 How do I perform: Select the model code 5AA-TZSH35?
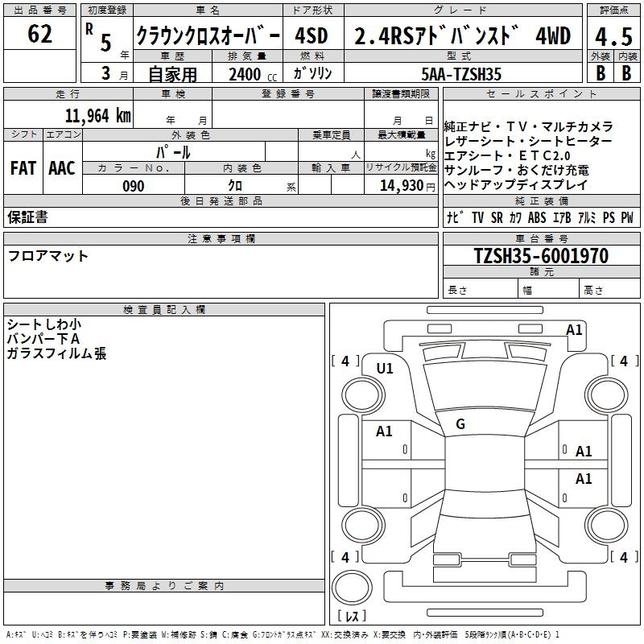pos(461,74)
